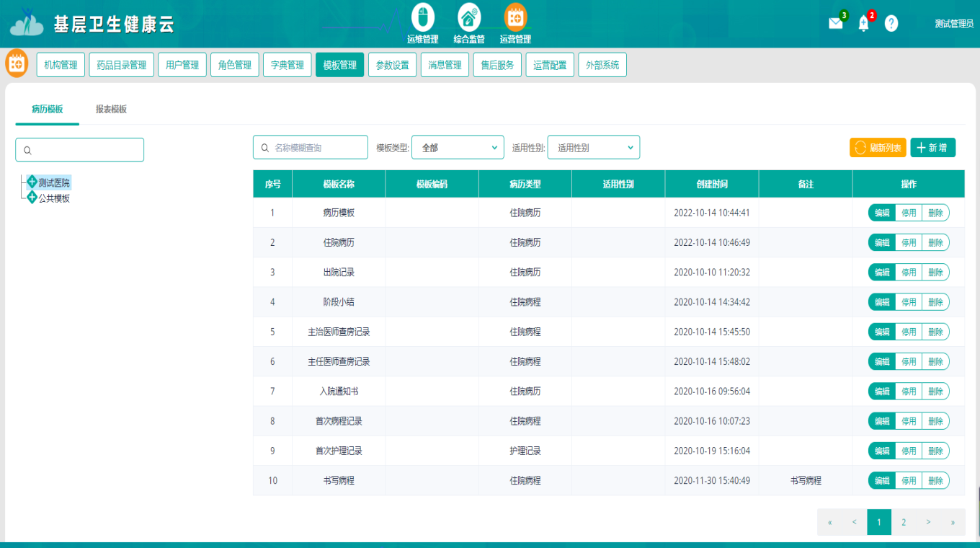The width and height of the screenshot is (980, 548).
Task: Click 停用 for 阶段小结 row
Action: click(x=909, y=302)
